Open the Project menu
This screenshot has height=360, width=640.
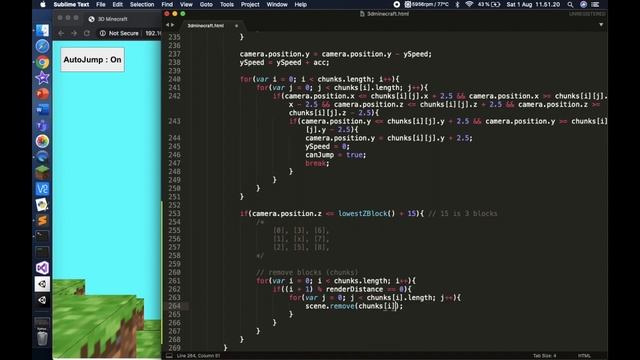[x=250, y=4]
